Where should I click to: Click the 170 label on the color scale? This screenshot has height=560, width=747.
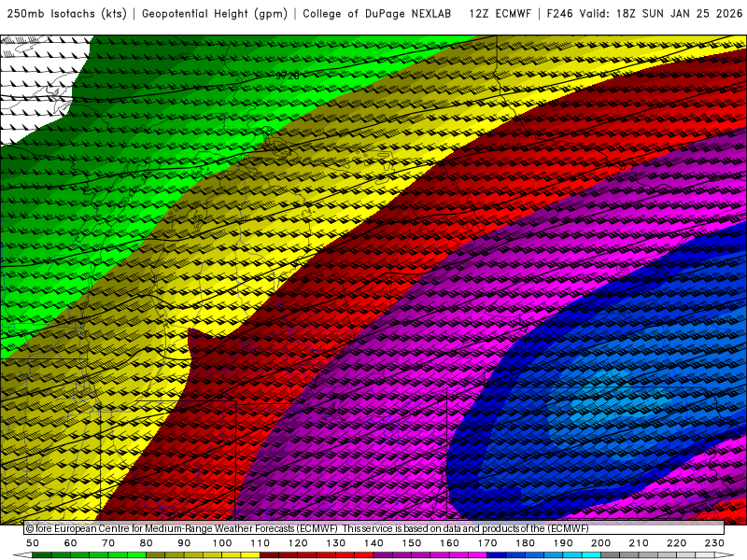click(x=487, y=543)
